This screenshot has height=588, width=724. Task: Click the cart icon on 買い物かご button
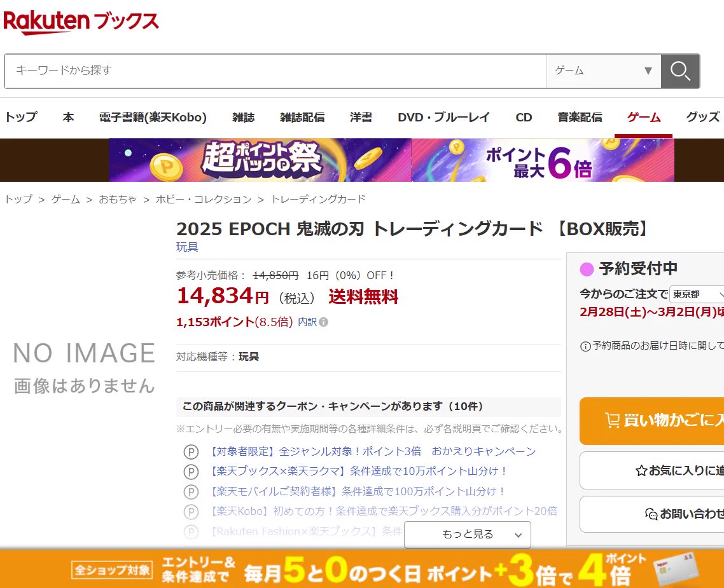pyautogui.click(x=612, y=420)
